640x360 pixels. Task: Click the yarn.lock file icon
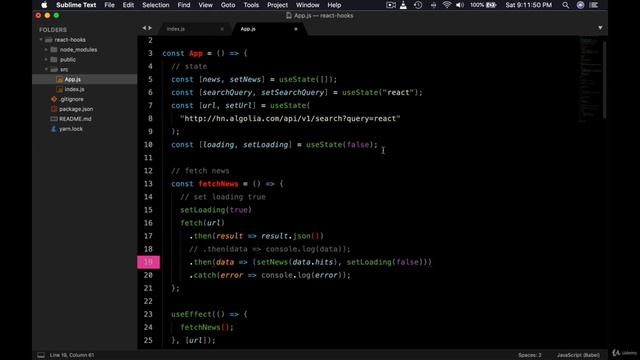[x=53, y=129]
